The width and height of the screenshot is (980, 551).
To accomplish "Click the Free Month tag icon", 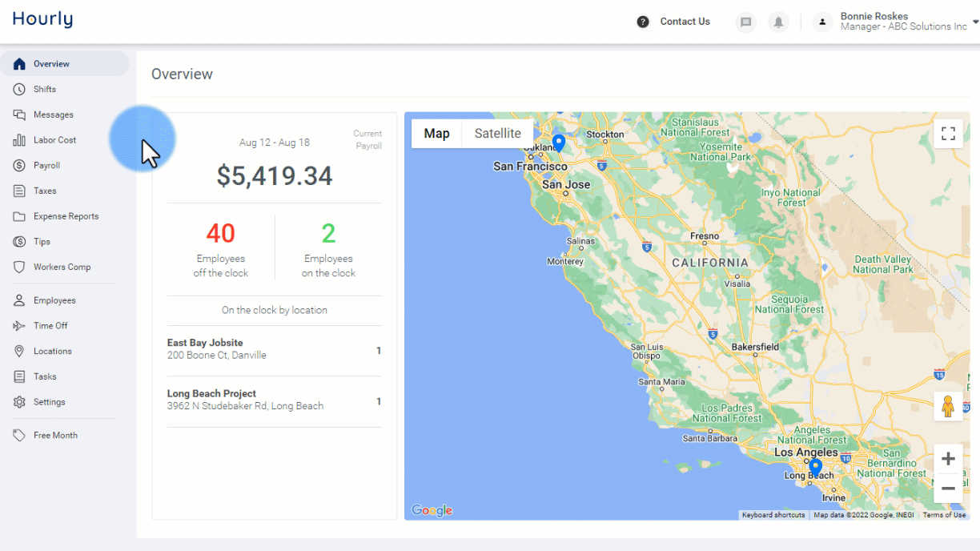I will tap(19, 435).
